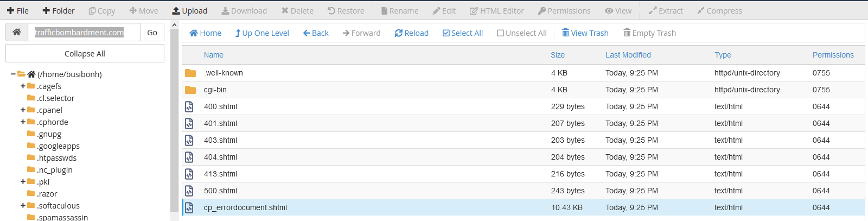Collapse the /home/busibonh root tree
Screen dimensions: 868x221
[x=13, y=74]
